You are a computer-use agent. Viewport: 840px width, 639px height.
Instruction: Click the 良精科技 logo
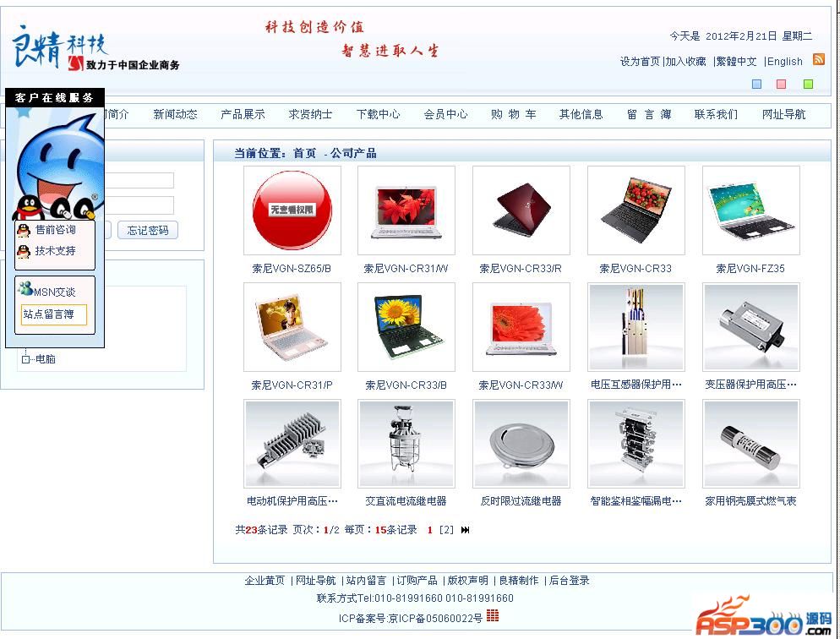[x=95, y=48]
